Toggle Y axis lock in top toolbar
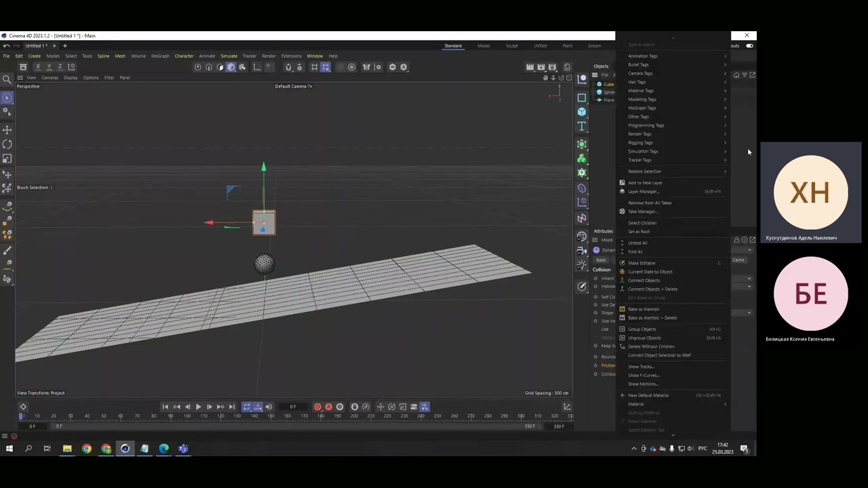The width and height of the screenshot is (868, 488). coord(49,67)
